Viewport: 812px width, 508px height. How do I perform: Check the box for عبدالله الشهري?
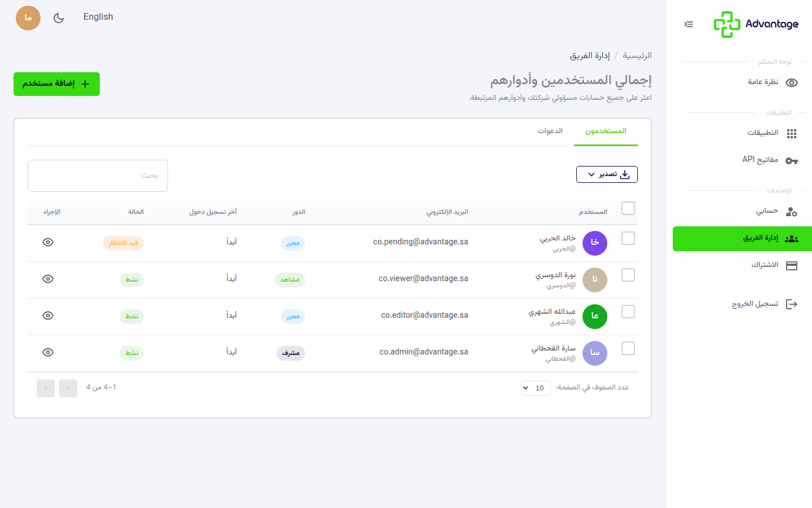point(628,312)
